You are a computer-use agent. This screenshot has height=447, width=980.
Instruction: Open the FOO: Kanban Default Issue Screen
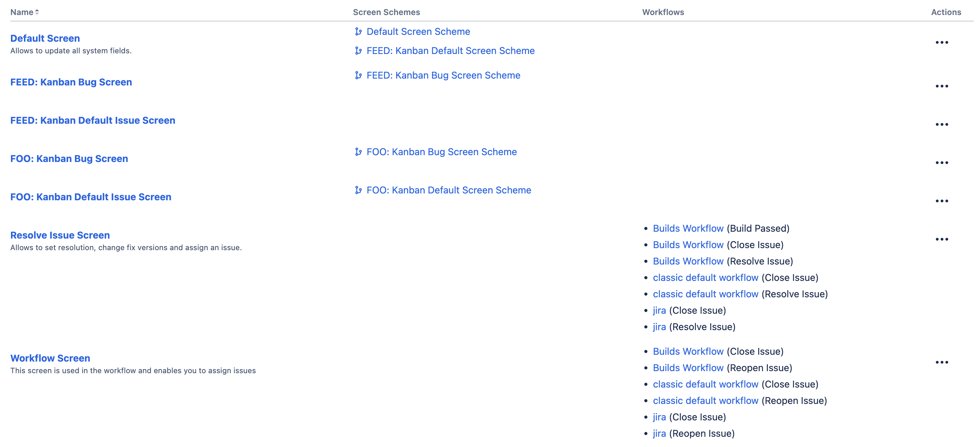91,197
